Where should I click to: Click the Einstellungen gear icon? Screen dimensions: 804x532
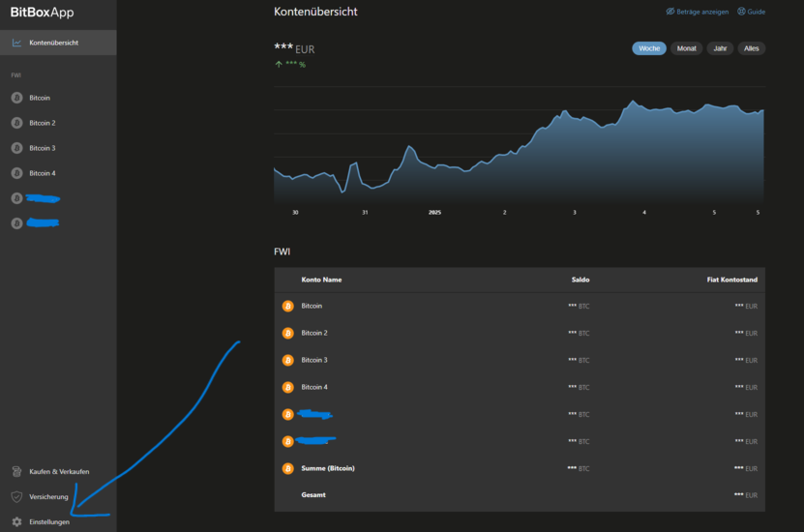point(16,521)
